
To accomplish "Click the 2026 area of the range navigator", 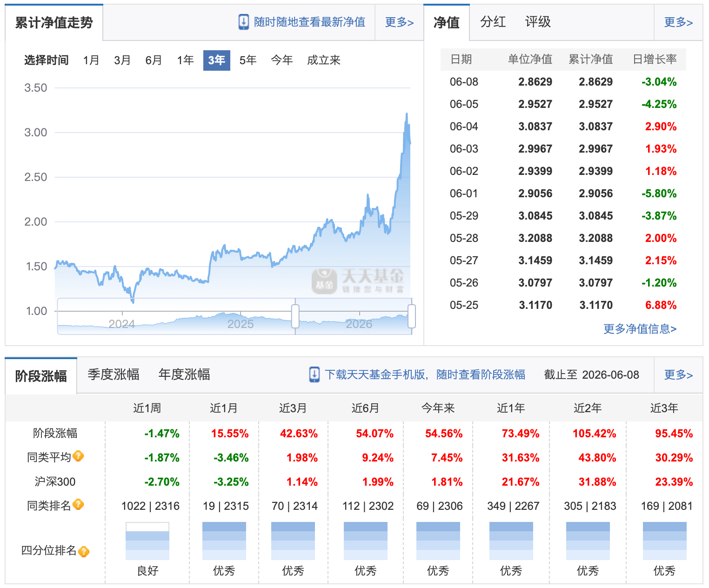I will (x=359, y=324).
